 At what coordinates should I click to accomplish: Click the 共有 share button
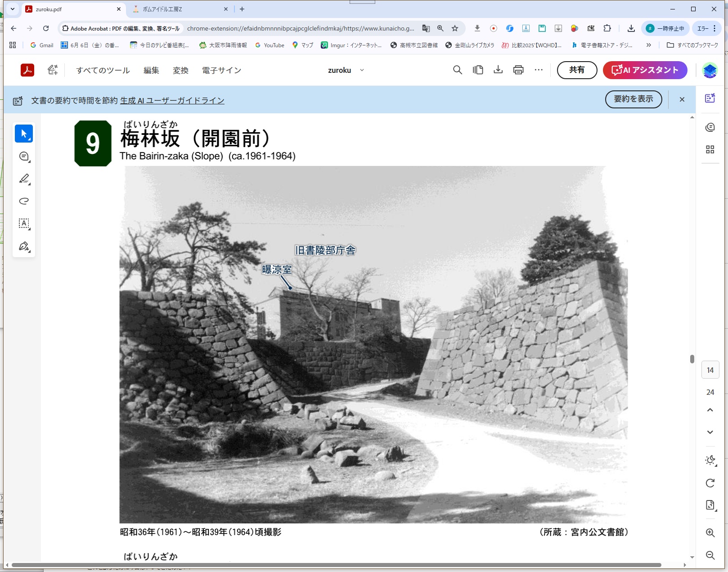(x=577, y=70)
